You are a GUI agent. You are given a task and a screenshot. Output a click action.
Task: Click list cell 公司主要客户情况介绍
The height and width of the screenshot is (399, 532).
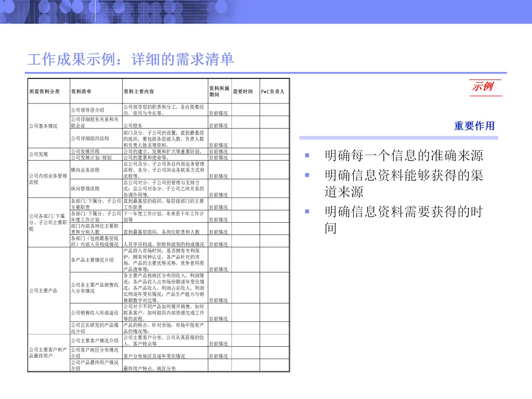point(95,341)
